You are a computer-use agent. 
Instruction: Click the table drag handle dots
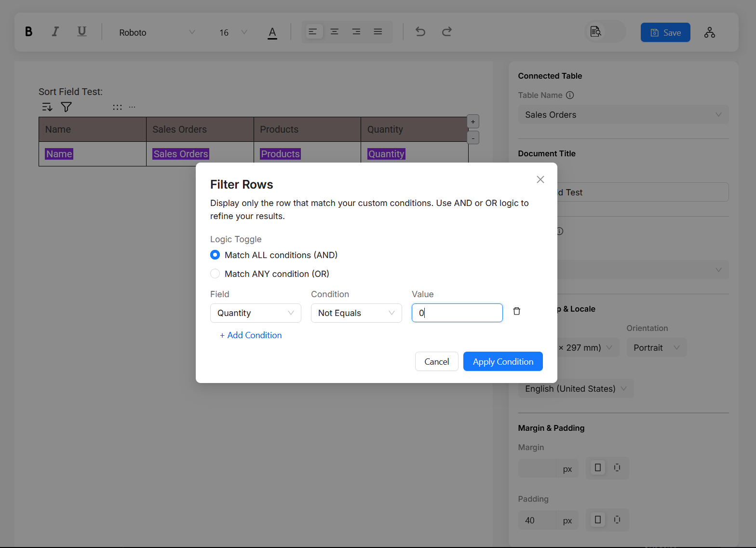[117, 107]
